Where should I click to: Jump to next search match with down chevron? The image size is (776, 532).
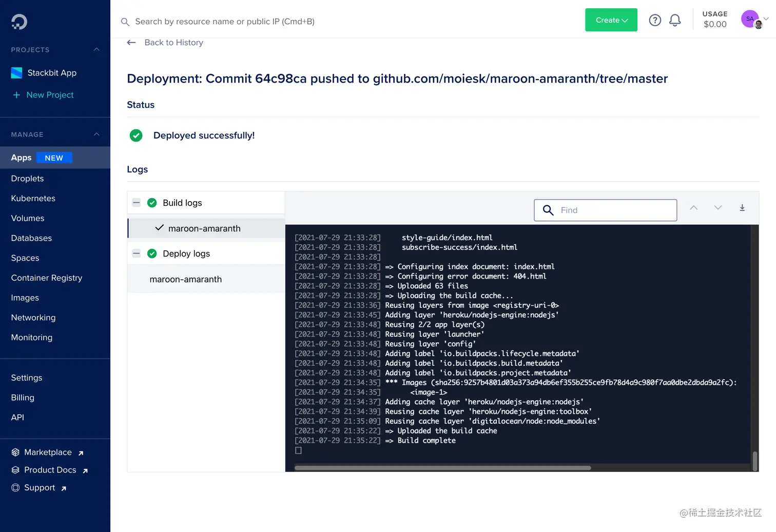click(x=717, y=208)
